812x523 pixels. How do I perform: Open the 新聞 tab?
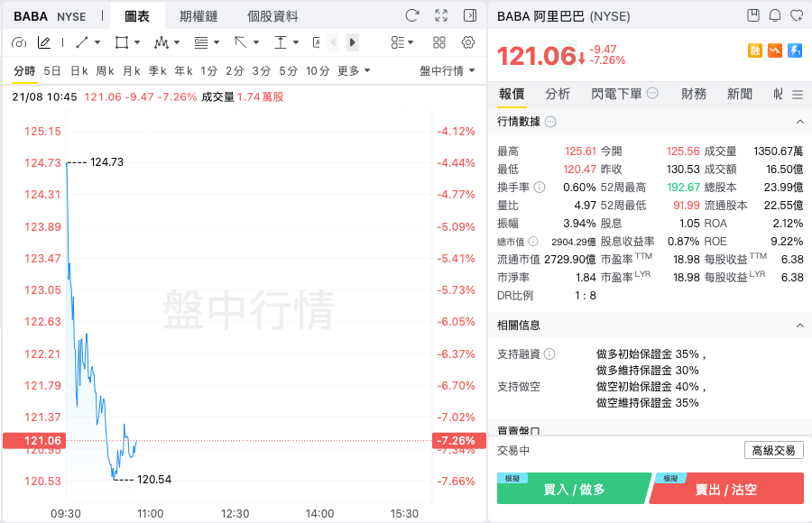(740, 94)
